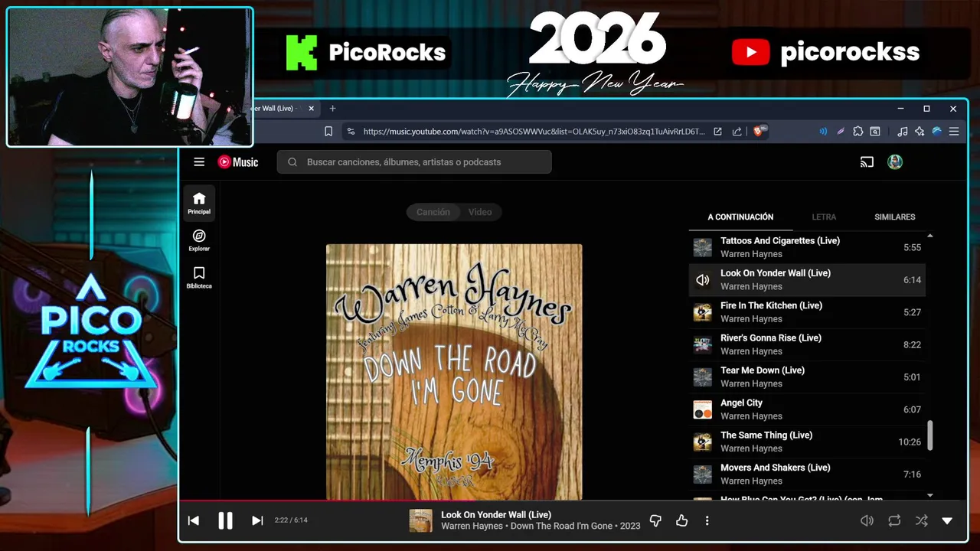Seek on the red song progress bar
980x551 pixels.
tap(328, 502)
